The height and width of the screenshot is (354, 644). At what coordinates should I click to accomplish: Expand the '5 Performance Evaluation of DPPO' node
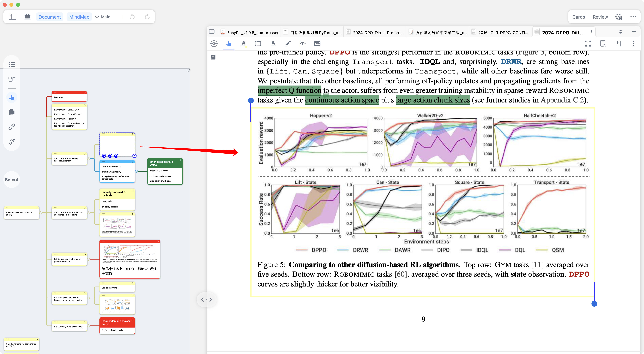click(x=37, y=208)
